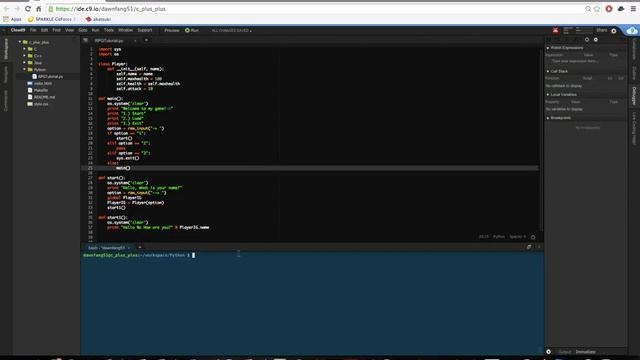This screenshot has height=360, width=640.
Task: Open the Goto menu
Action: point(82,30)
